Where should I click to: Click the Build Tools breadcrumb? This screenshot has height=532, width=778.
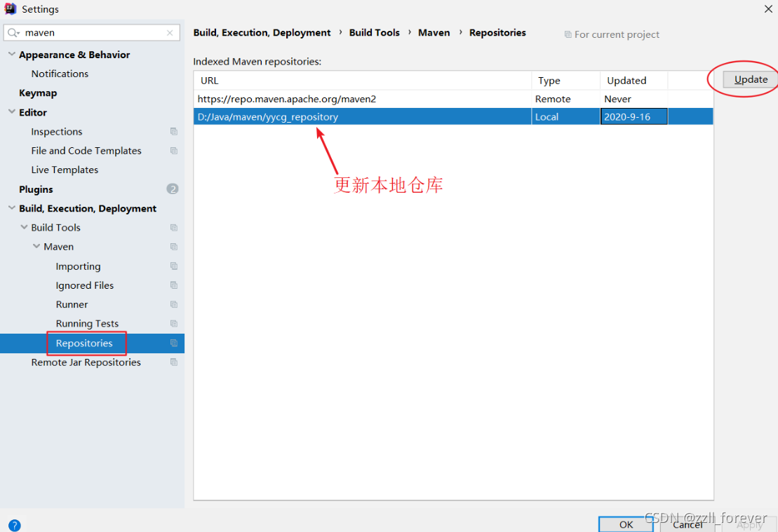click(374, 33)
